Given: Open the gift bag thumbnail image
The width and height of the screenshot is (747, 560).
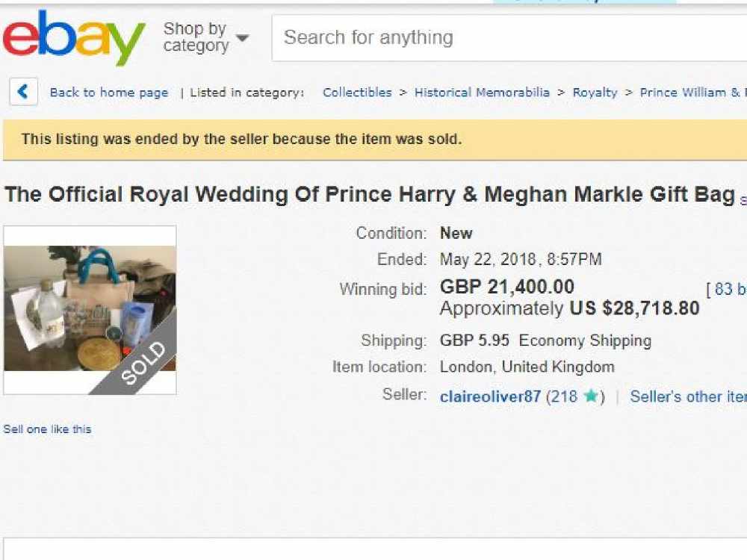Looking at the screenshot, I should coord(90,310).
